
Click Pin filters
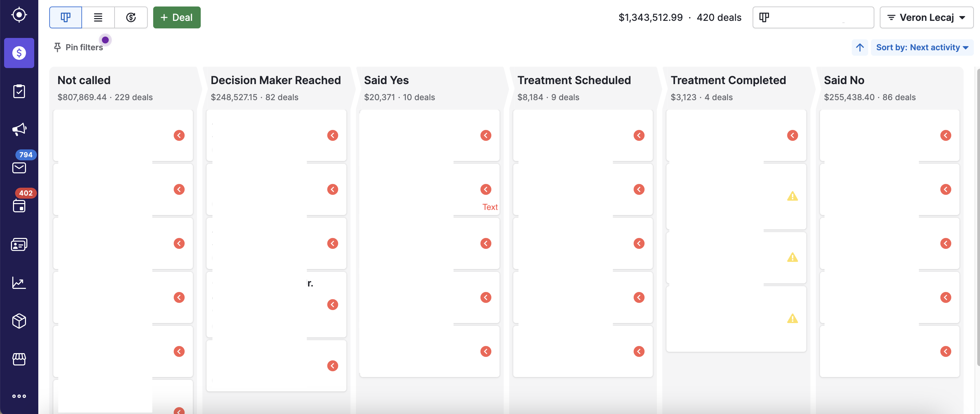78,47
